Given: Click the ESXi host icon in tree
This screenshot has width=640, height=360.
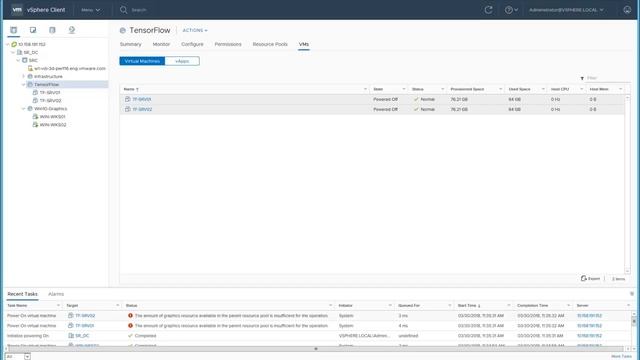Looking at the screenshot, I should (30, 68).
